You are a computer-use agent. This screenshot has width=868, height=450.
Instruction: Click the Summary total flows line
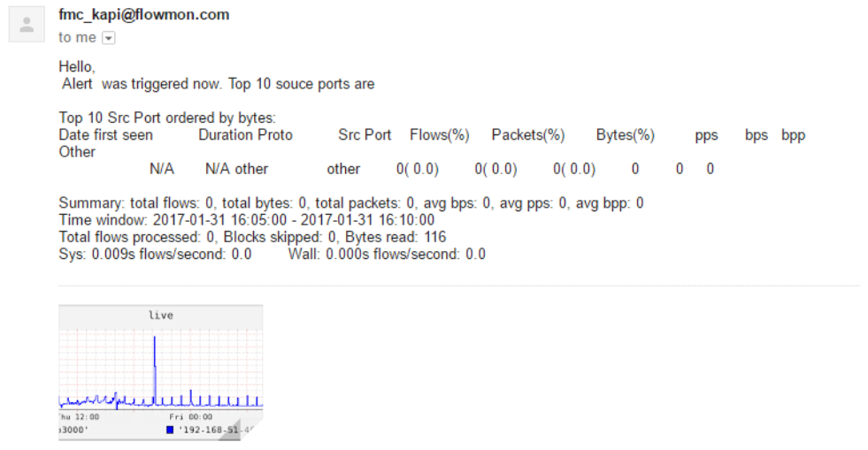(x=350, y=203)
